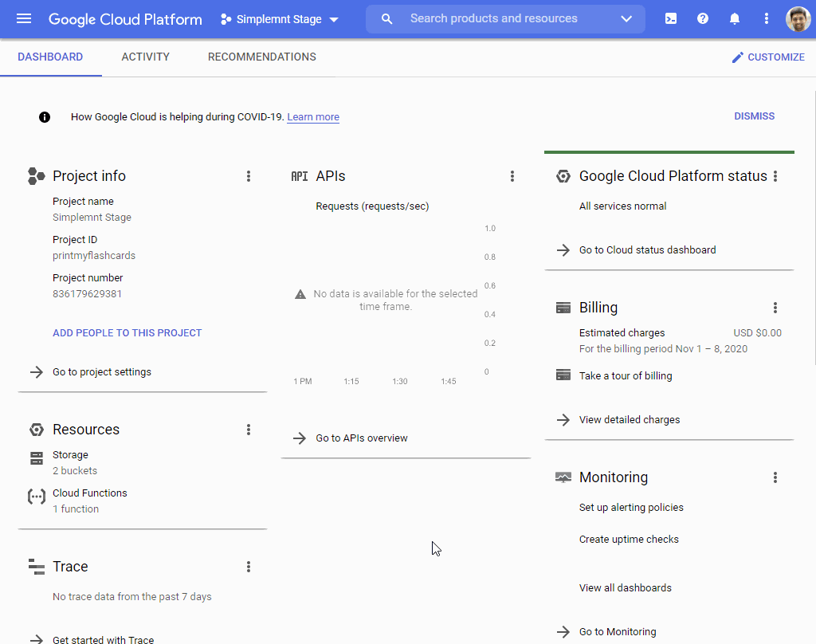Click the API icon in APIs card

coord(300,176)
